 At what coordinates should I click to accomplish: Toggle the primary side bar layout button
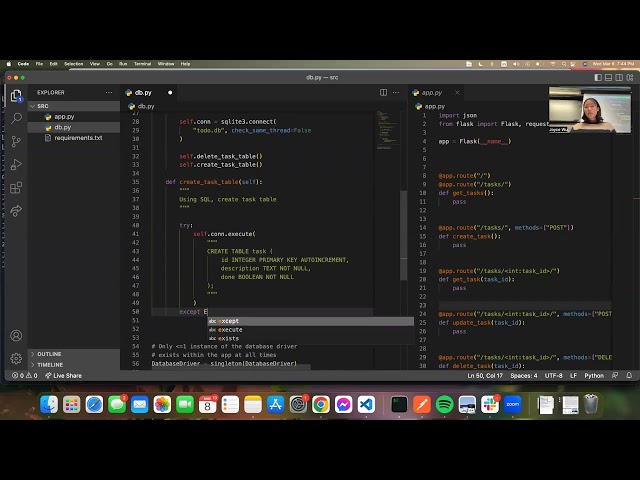[598, 78]
